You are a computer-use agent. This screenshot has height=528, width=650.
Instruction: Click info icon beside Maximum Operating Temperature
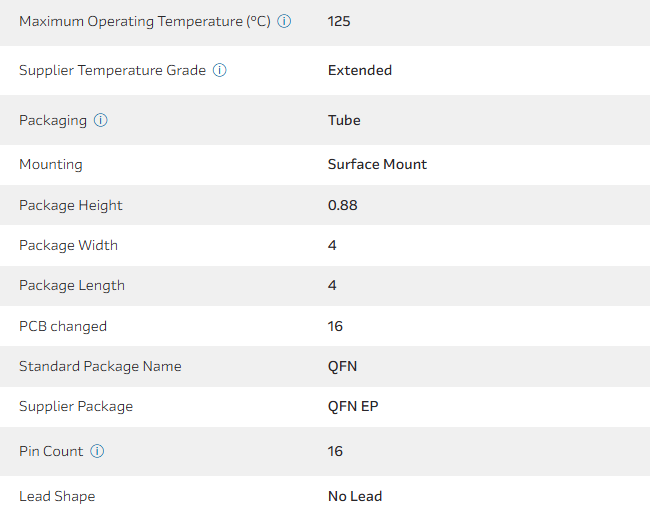(284, 21)
